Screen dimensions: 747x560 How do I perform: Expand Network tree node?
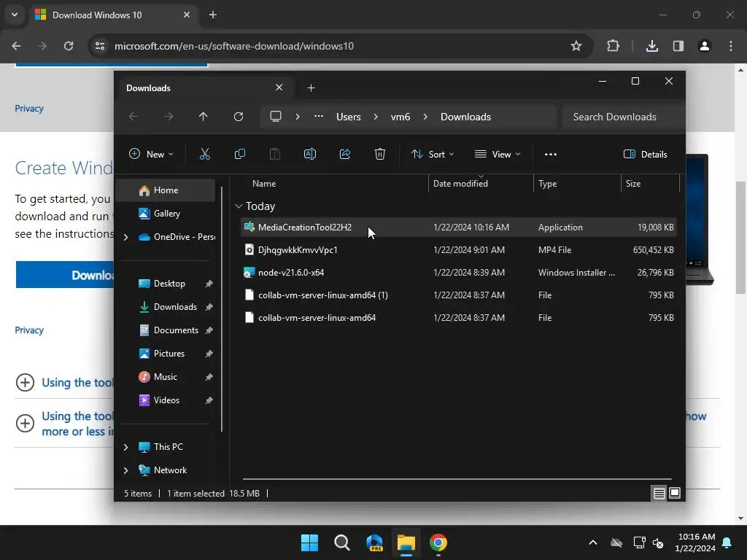(x=125, y=470)
